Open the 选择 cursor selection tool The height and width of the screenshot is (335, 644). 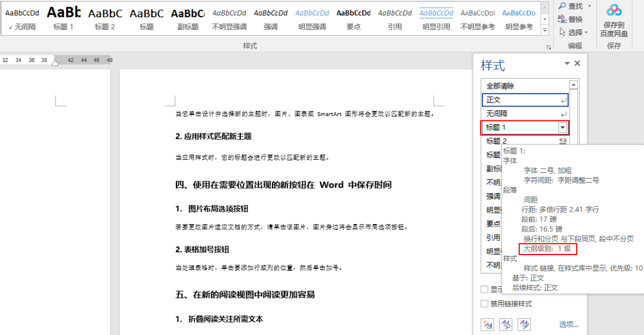(x=574, y=32)
